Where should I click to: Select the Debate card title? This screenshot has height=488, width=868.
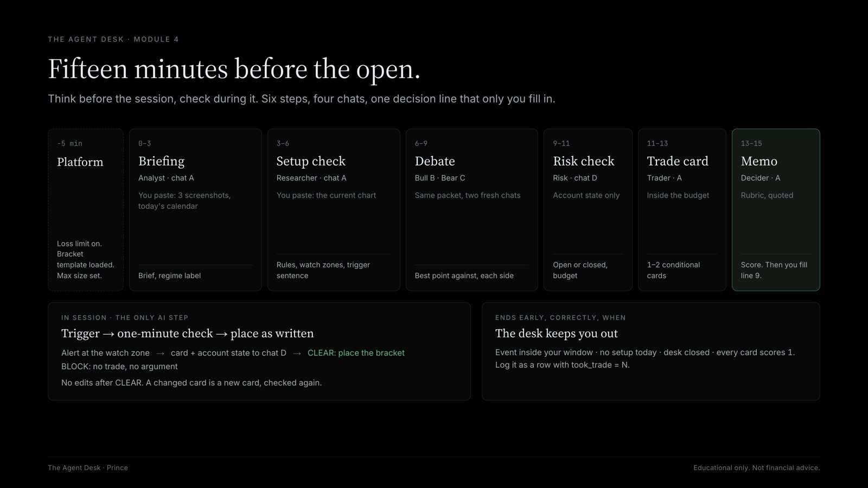(435, 161)
